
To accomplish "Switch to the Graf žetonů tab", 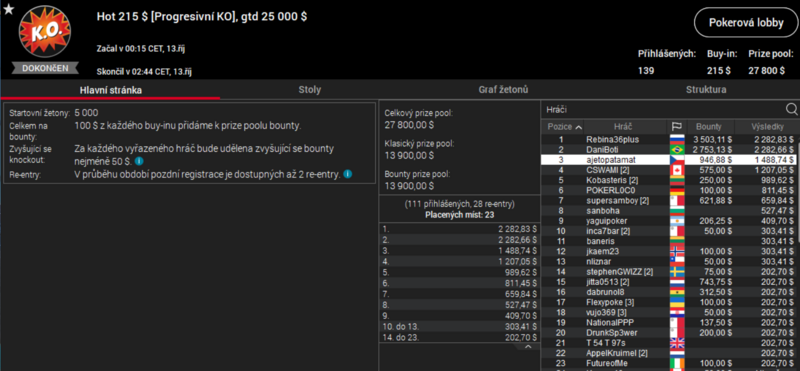I will point(503,90).
